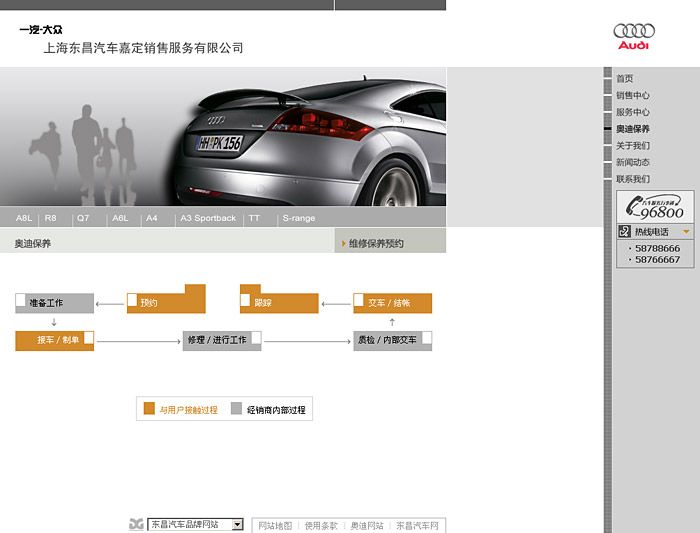Screen dimensions: 700x533
Task: Open 关于我们 in the side menu
Action: tap(633, 146)
